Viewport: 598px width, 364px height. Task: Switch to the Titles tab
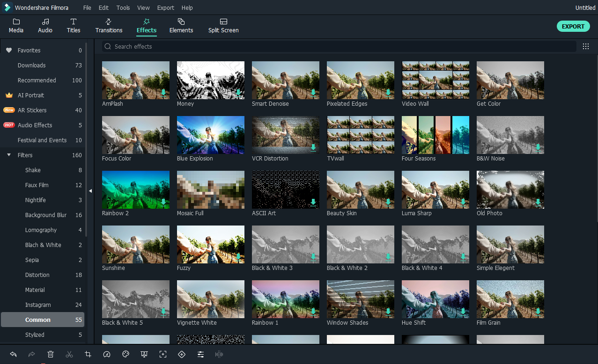[x=74, y=26]
